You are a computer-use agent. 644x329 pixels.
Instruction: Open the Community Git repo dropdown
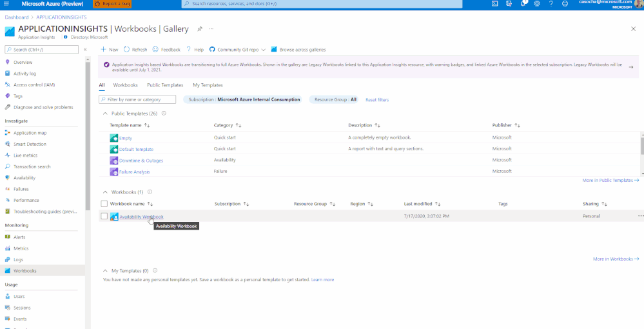[237, 49]
